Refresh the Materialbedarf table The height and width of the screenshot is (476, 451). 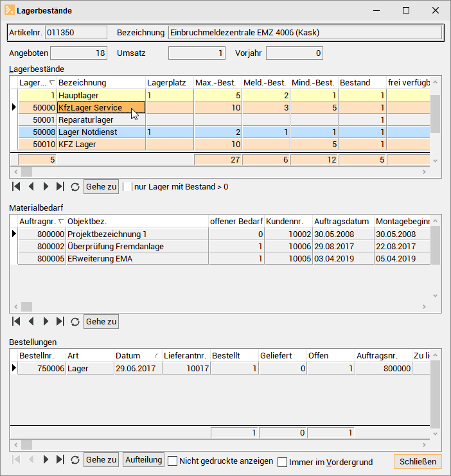75,321
